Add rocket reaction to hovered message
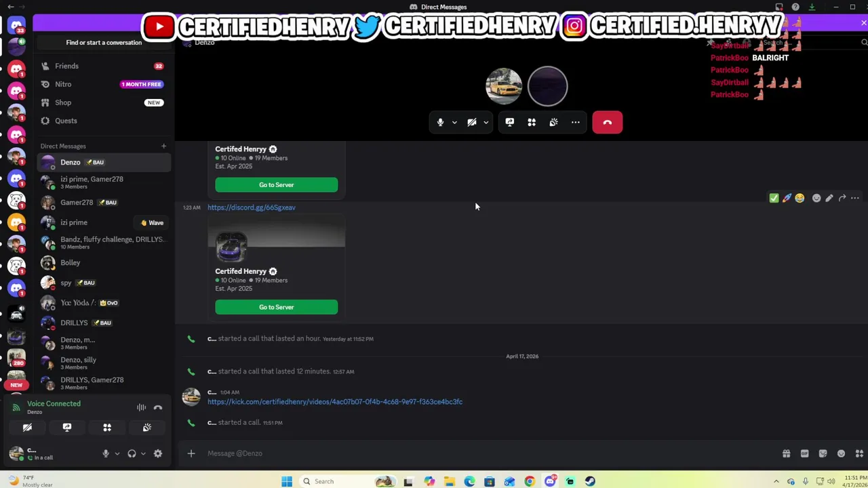The height and width of the screenshot is (488, 868). pyautogui.click(x=787, y=198)
